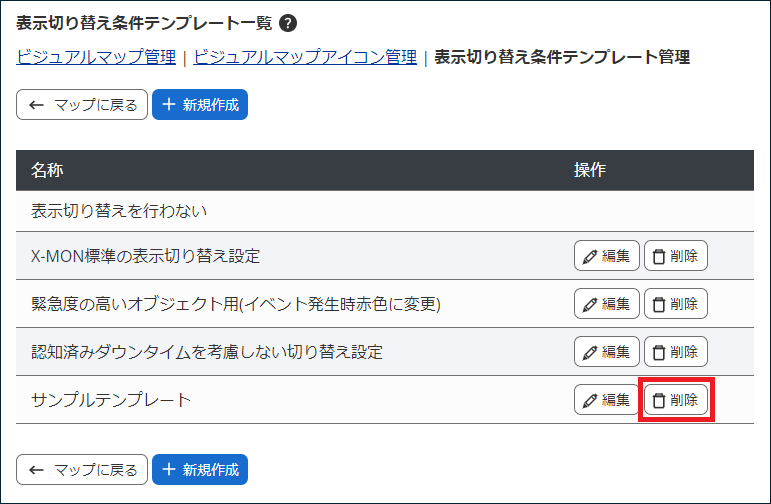Click the 名称 column header
Screen dimensions: 771x504
click(47, 171)
